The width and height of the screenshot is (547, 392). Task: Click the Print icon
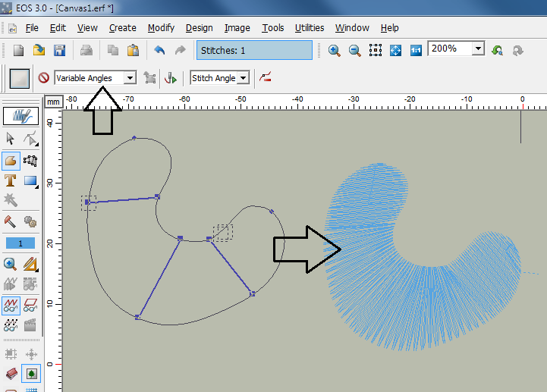(86, 50)
